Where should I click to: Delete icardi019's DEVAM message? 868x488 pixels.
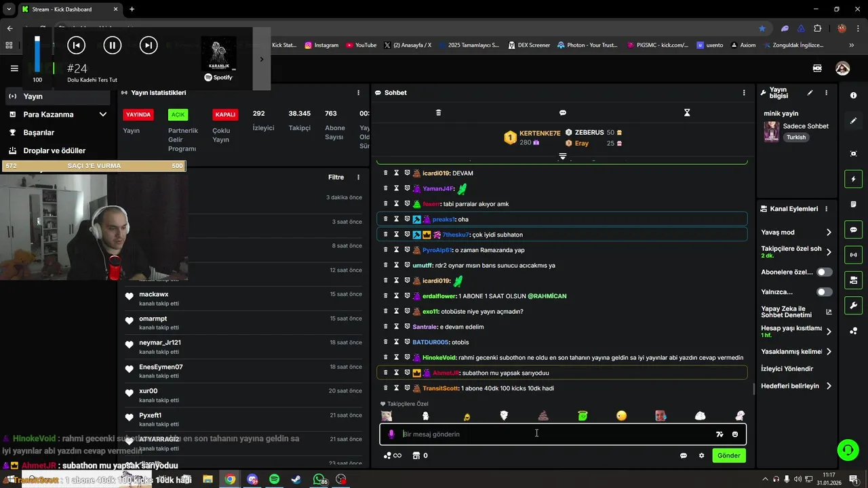point(386,173)
